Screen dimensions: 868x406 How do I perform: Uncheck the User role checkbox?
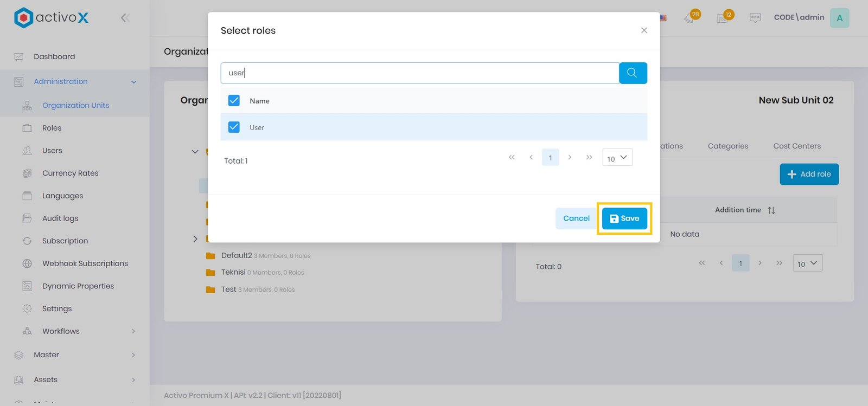pyautogui.click(x=234, y=127)
